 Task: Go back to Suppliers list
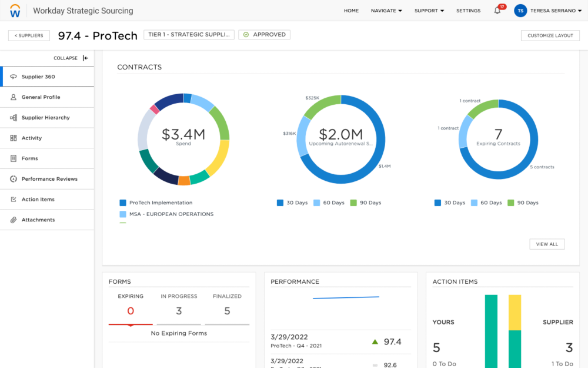pos(29,35)
